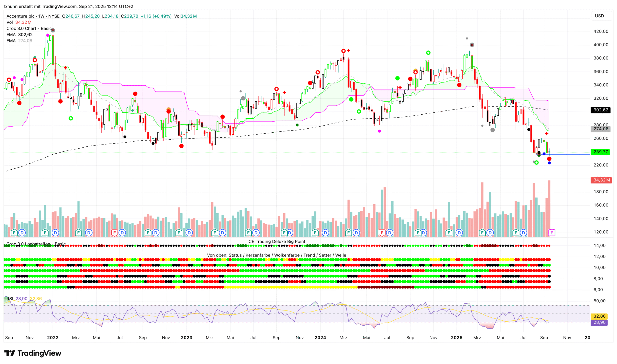Screen dimensions: 617x364
Task: Click the green ring marker near the 2025 low
Action: (x=536, y=163)
